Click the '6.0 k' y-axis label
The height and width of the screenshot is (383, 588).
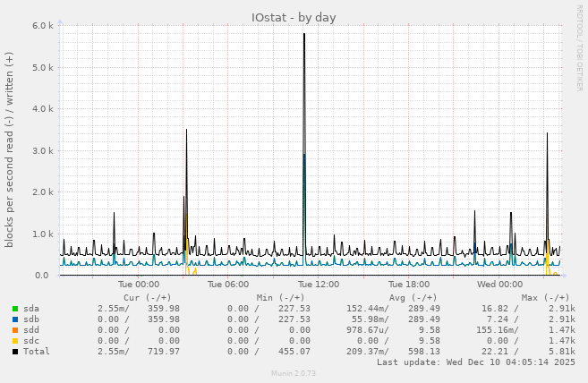pyautogui.click(x=43, y=26)
